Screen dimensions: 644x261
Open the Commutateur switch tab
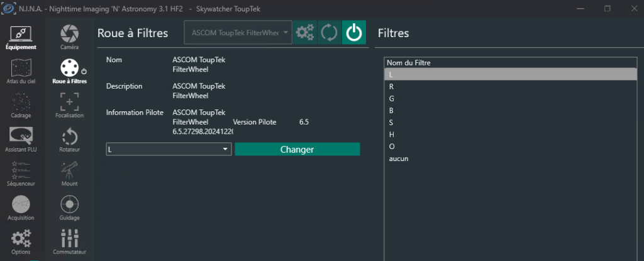pos(69,243)
